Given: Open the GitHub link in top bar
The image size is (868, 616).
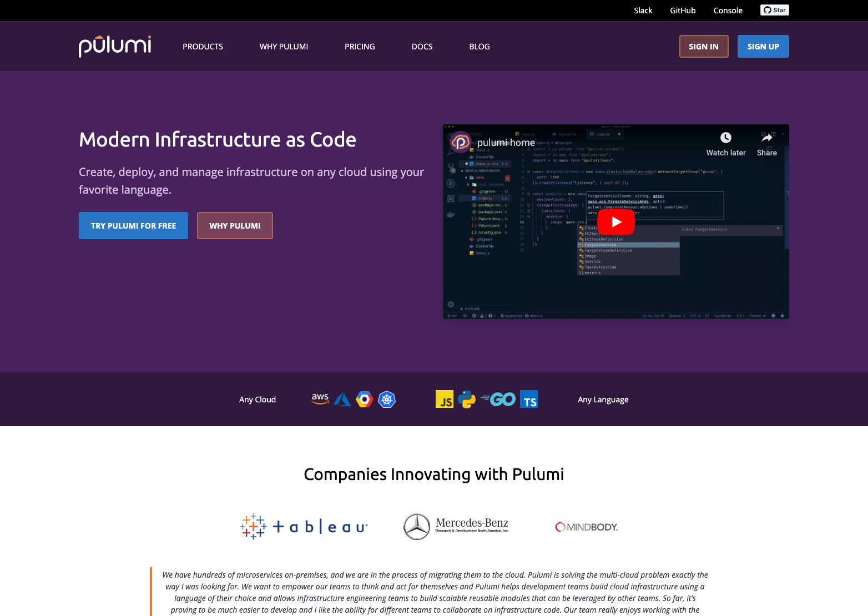Looking at the screenshot, I should pos(683,11).
